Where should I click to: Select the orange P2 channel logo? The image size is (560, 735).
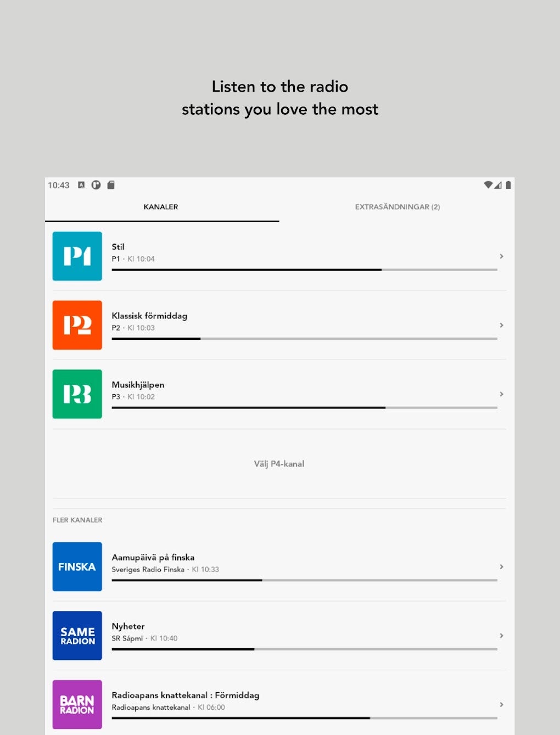77,325
